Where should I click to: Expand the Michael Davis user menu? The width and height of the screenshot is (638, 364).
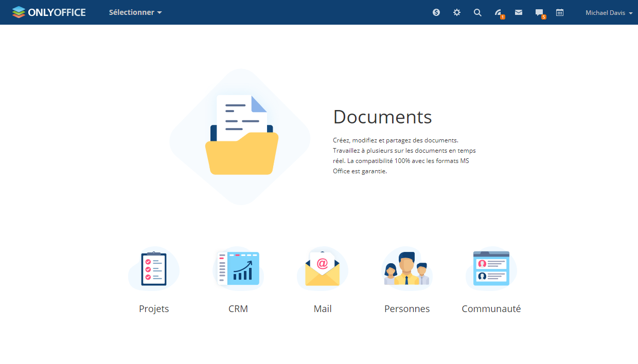605,13
